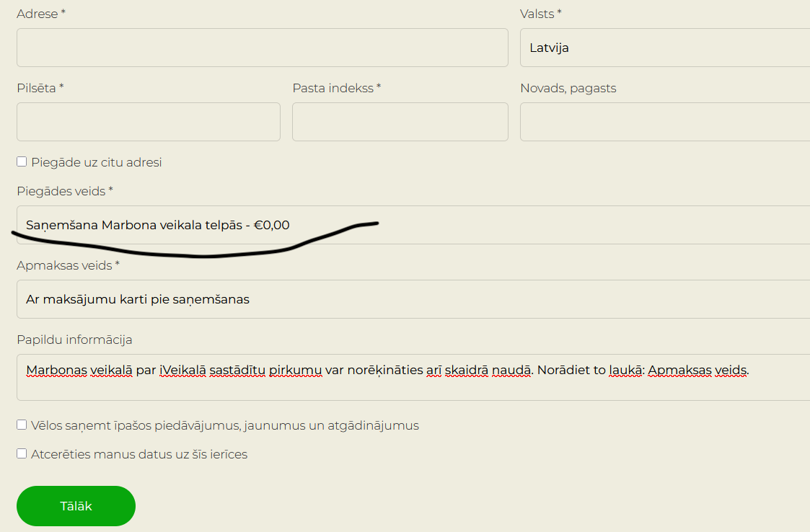Click the Piegāde uz citu adresi label

click(x=97, y=162)
